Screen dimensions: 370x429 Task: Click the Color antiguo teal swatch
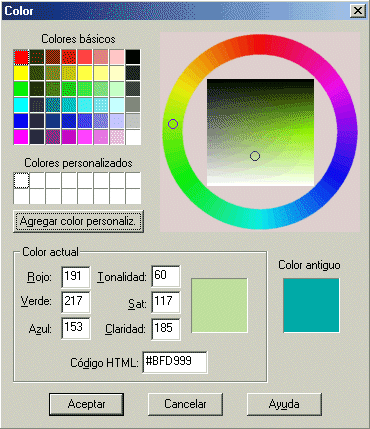311,305
